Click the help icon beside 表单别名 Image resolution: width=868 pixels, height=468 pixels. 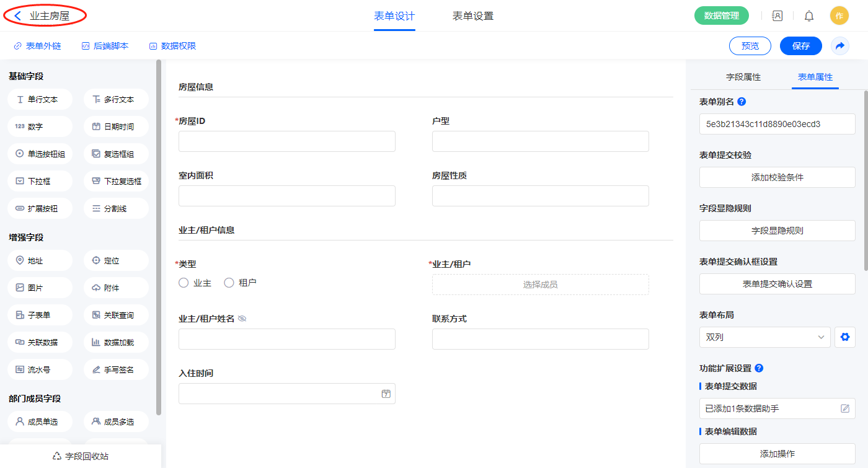tap(742, 102)
